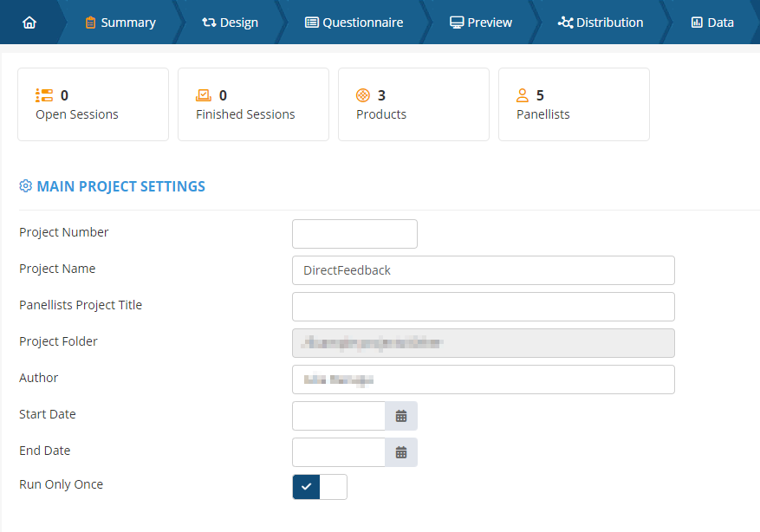This screenshot has height=532, width=760.
Task: Open the Start Date calendar picker
Action: [401, 416]
